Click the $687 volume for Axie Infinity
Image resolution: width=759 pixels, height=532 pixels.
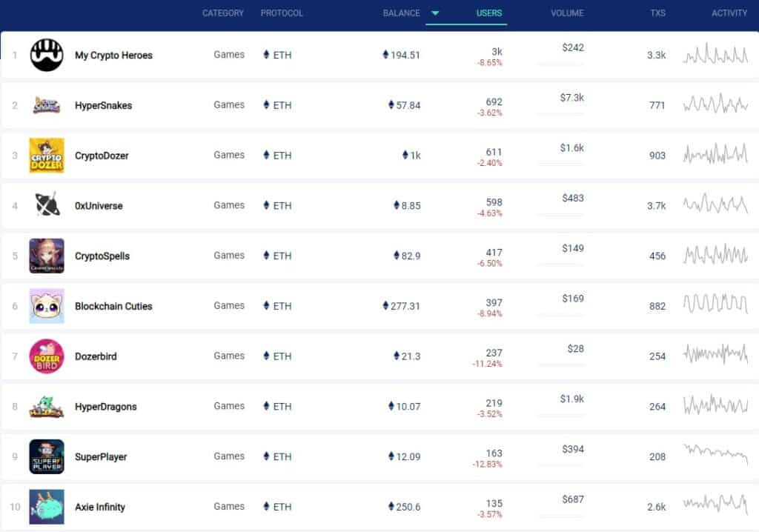[573, 499]
